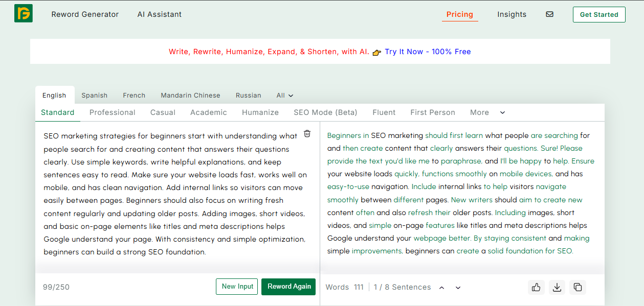The image size is (644, 306).
Task: Expand the All languages dropdown
Action: (x=284, y=96)
